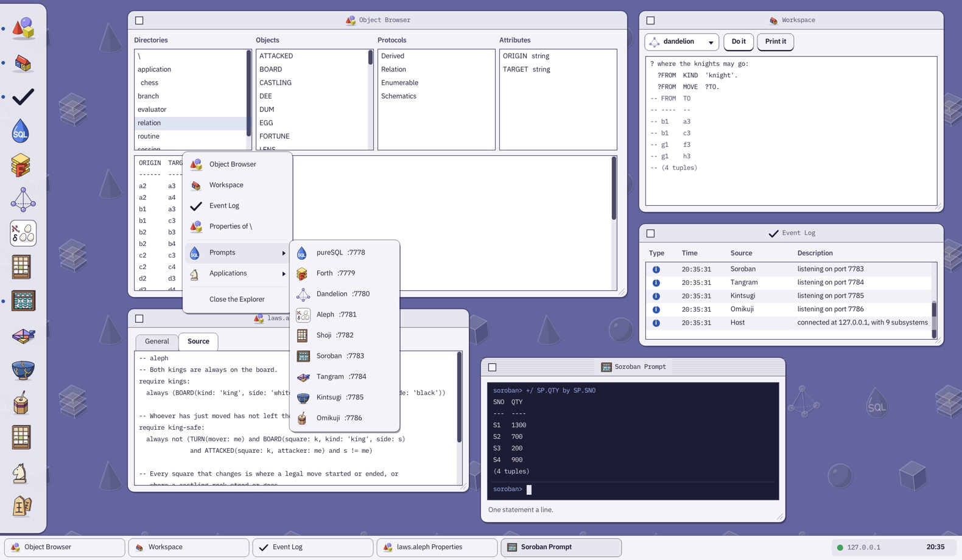The image size is (962, 560).
Task: Select Close the Explorer menu entry
Action: [x=237, y=299]
